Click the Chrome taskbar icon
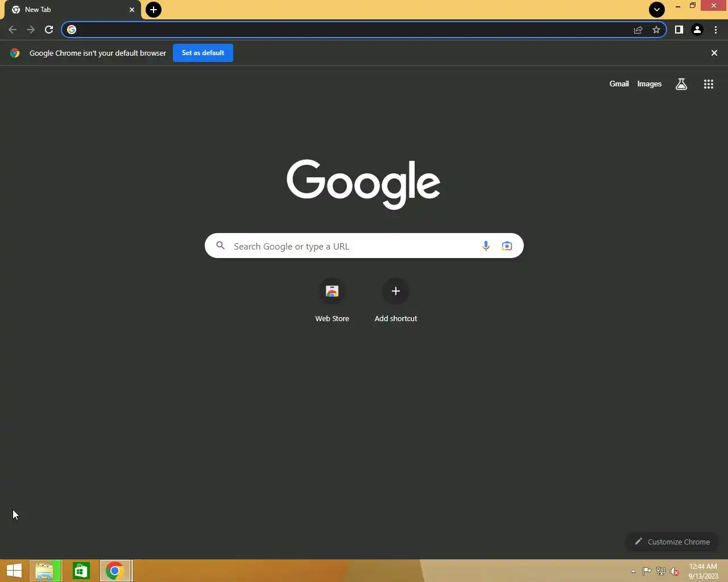 click(x=116, y=571)
